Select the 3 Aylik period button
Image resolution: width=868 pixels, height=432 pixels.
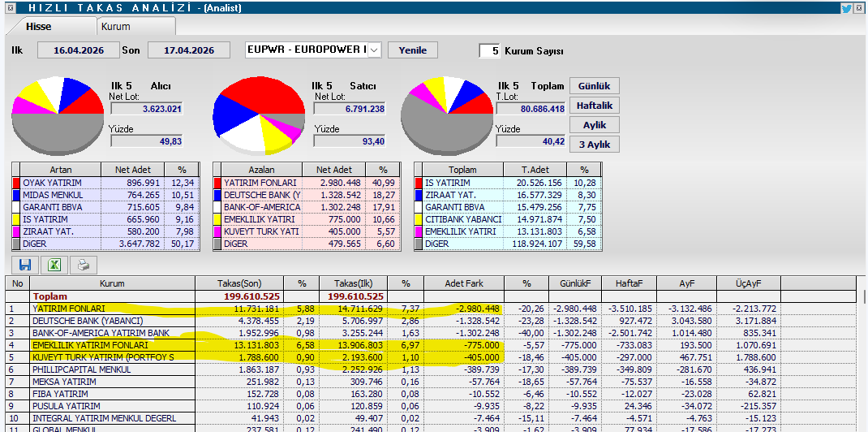594,144
